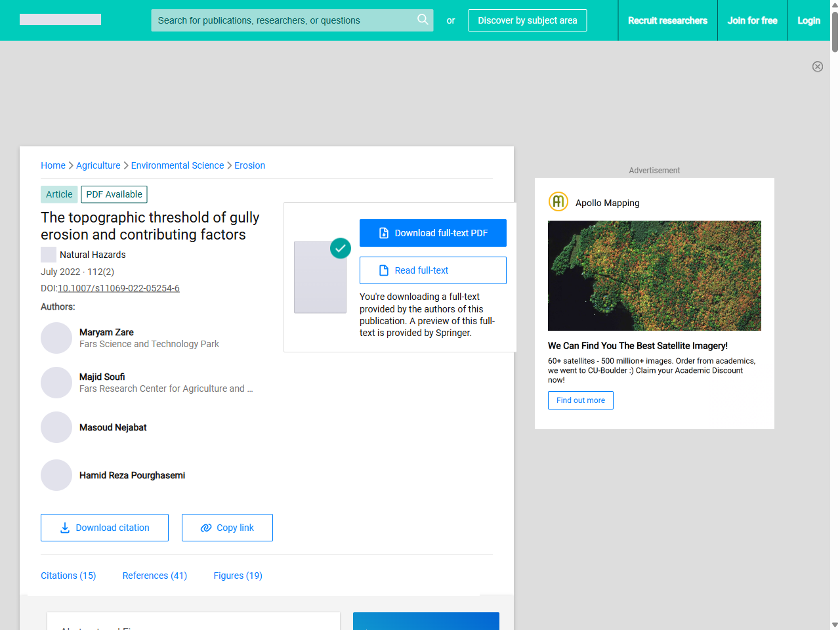
Task: Click Find out more in the advertisement
Action: click(580, 400)
